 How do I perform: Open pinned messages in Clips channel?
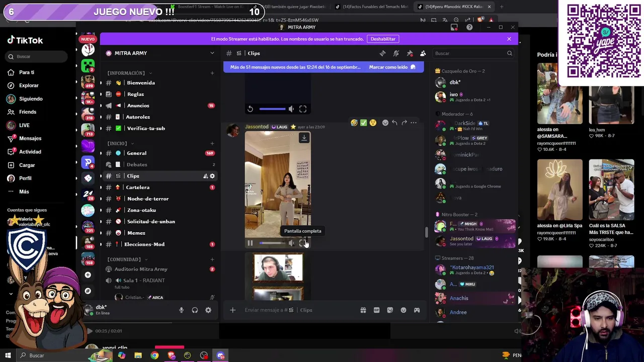(410, 53)
